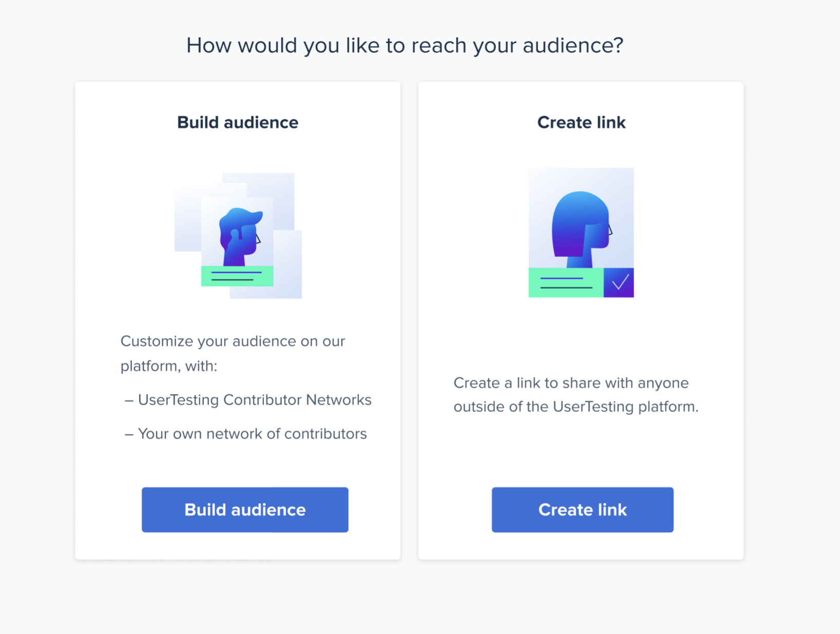Click the UserTesting Contributor Networks bullet
Screen dimensions: 840x634
[x=248, y=400]
